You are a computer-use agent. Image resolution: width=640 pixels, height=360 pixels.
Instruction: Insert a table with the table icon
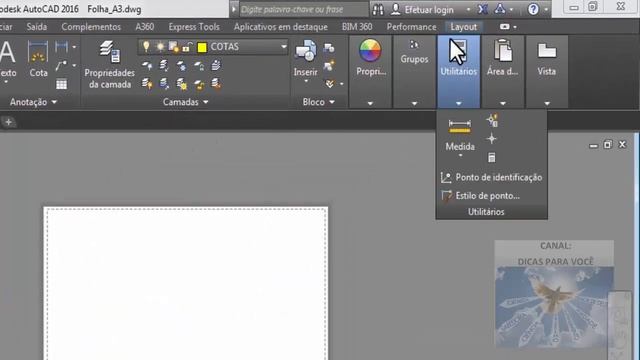tap(62, 84)
